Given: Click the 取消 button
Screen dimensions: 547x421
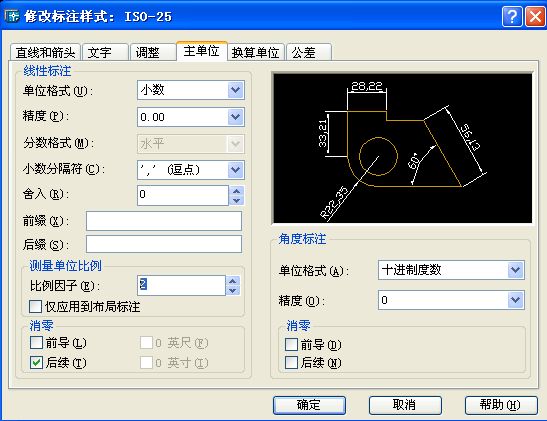Looking at the screenshot, I should click(x=405, y=405).
